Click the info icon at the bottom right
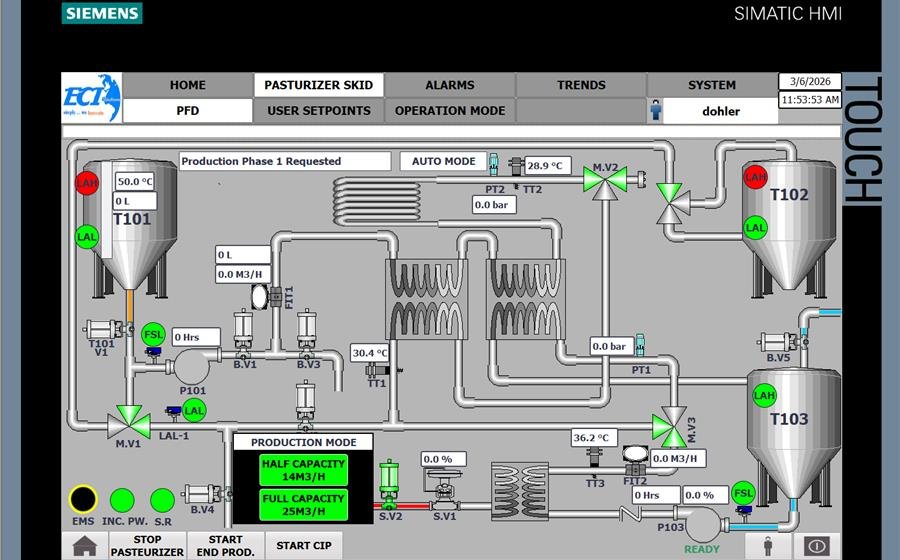This screenshot has height=560, width=900. point(817,546)
